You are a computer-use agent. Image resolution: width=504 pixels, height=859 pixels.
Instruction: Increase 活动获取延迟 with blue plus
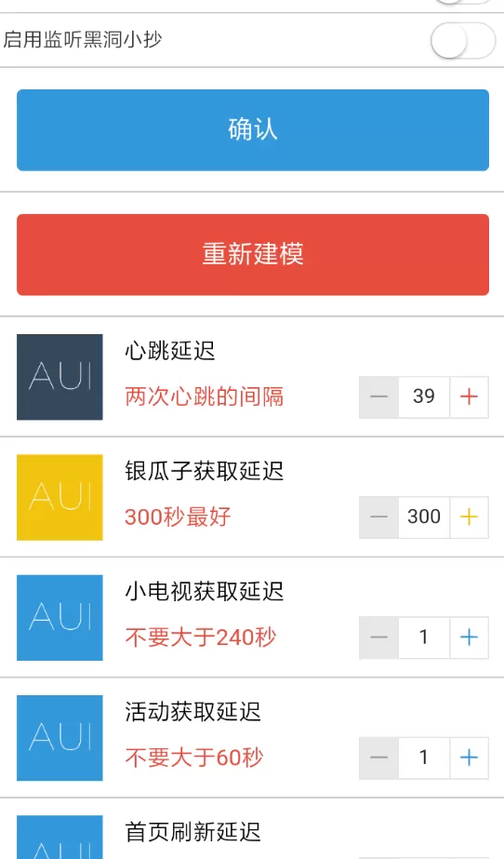tap(469, 758)
